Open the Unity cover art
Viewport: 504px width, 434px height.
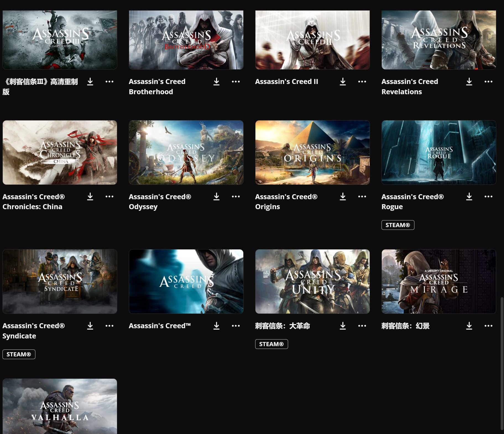pyautogui.click(x=312, y=282)
